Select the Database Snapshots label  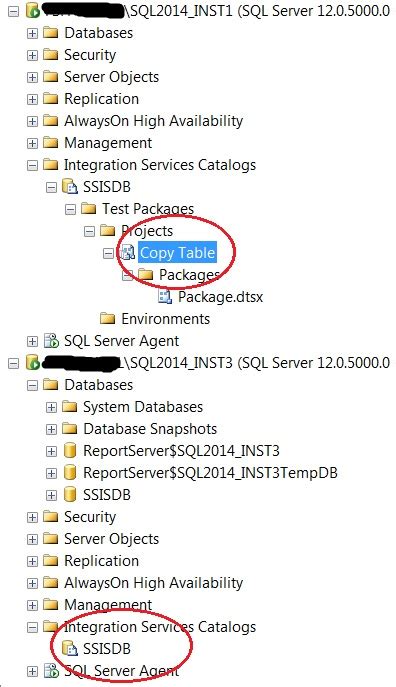point(150,428)
